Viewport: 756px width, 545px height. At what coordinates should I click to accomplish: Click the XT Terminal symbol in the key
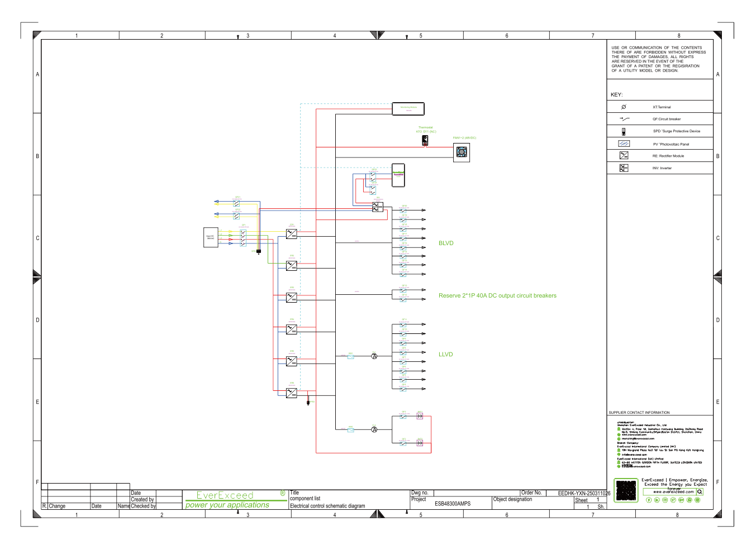[624, 107]
